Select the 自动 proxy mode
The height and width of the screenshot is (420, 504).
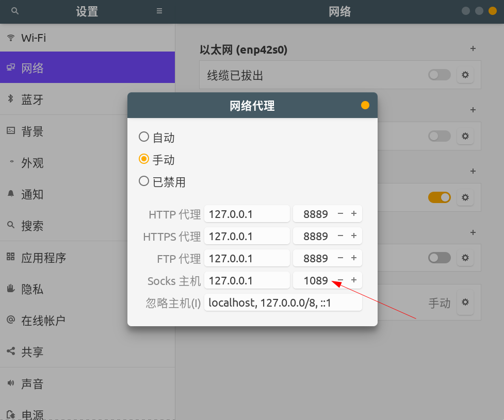[145, 137]
